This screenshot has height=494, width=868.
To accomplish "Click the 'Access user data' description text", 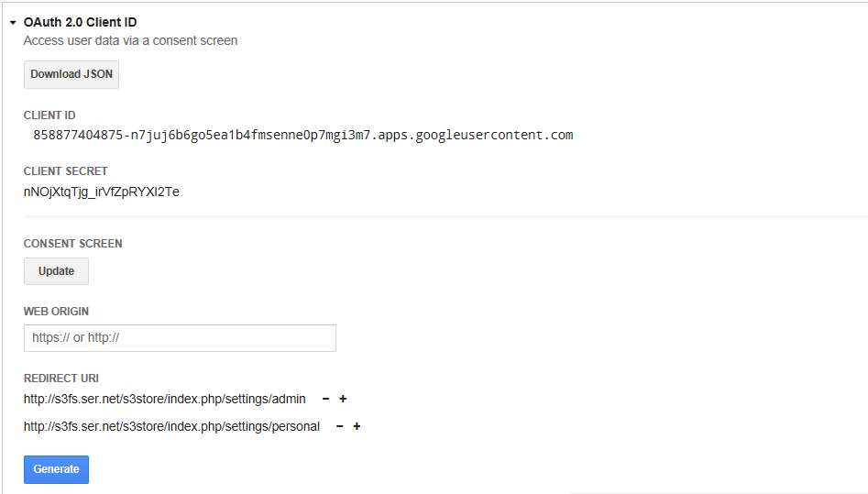I will 130,40.
